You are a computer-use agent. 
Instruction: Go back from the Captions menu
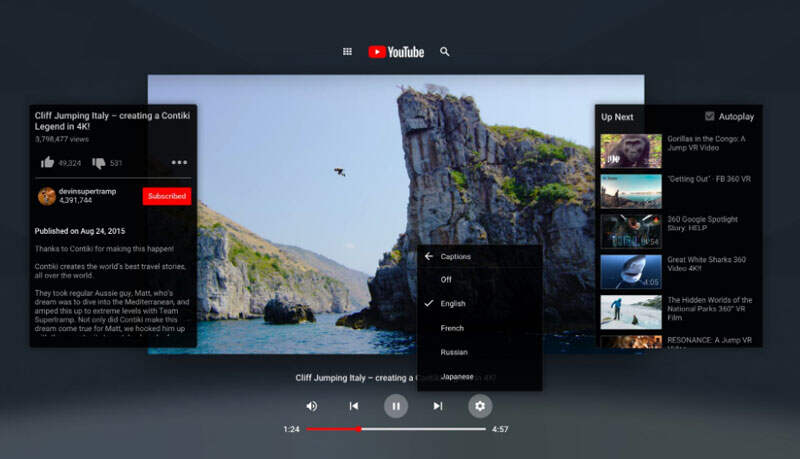[x=429, y=257]
